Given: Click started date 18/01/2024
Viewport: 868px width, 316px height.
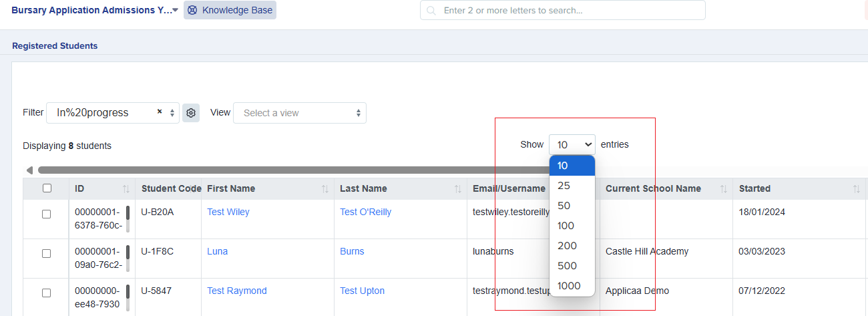Looking at the screenshot, I should coord(762,212).
